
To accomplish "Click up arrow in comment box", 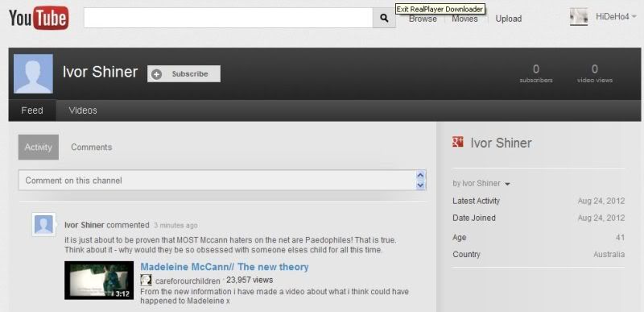I will (x=420, y=176).
